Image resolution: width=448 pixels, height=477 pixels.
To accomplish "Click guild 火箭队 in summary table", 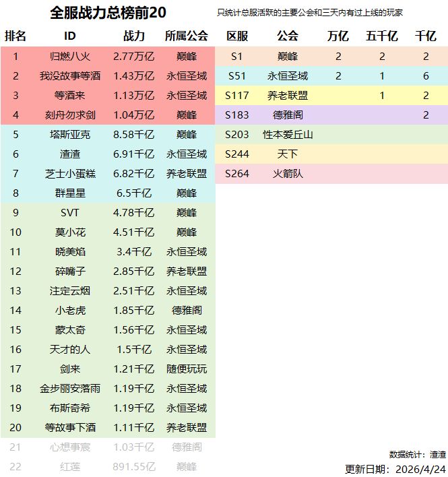I will click(x=288, y=174).
